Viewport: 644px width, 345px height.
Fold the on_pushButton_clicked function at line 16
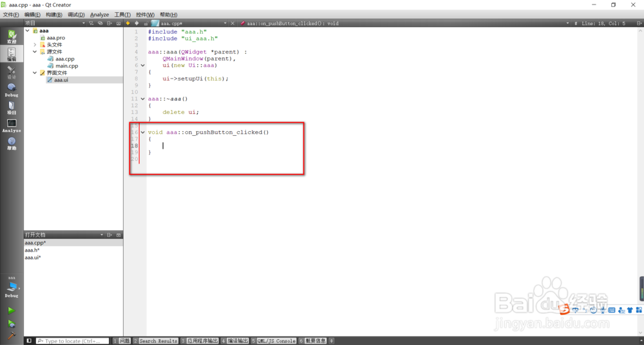(x=143, y=132)
